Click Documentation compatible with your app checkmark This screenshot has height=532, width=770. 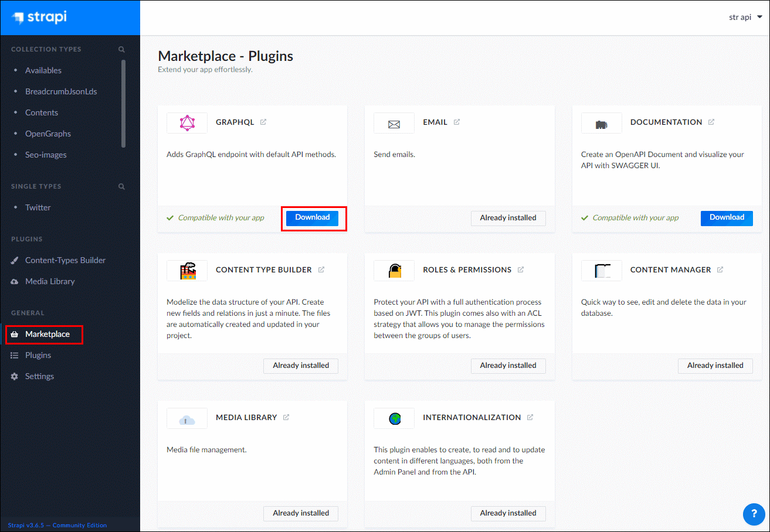pyautogui.click(x=585, y=218)
